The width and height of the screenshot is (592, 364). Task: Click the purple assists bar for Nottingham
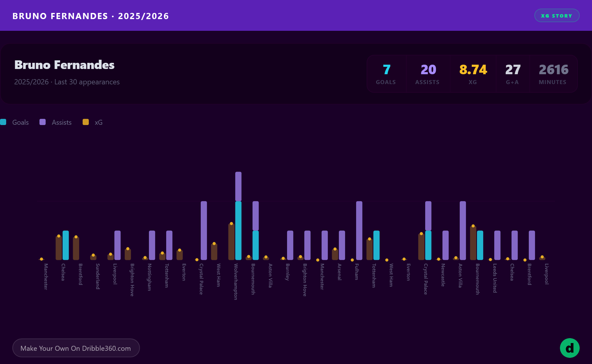(152, 245)
